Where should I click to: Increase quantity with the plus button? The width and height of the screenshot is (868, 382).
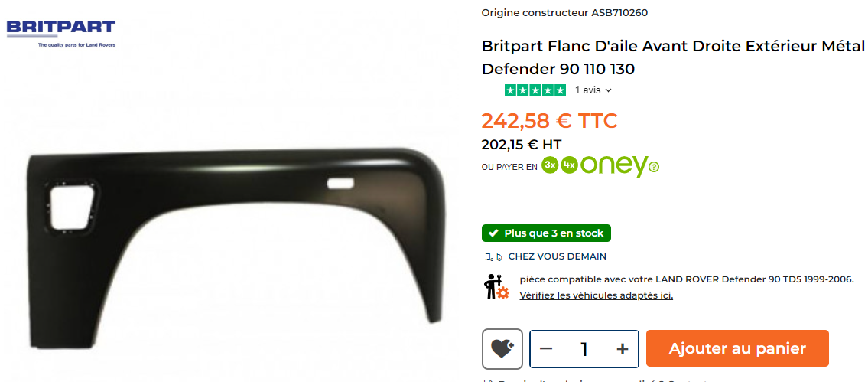(623, 349)
